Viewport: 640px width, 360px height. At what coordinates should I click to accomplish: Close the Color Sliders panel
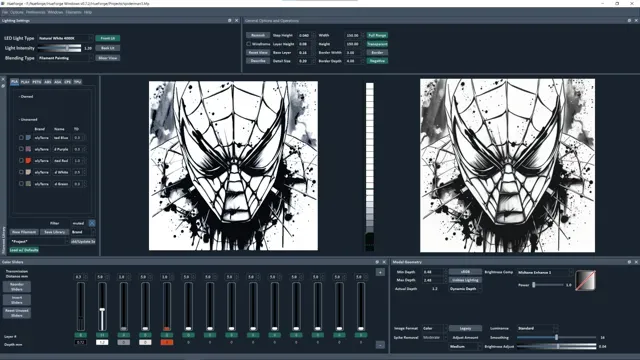(384, 262)
